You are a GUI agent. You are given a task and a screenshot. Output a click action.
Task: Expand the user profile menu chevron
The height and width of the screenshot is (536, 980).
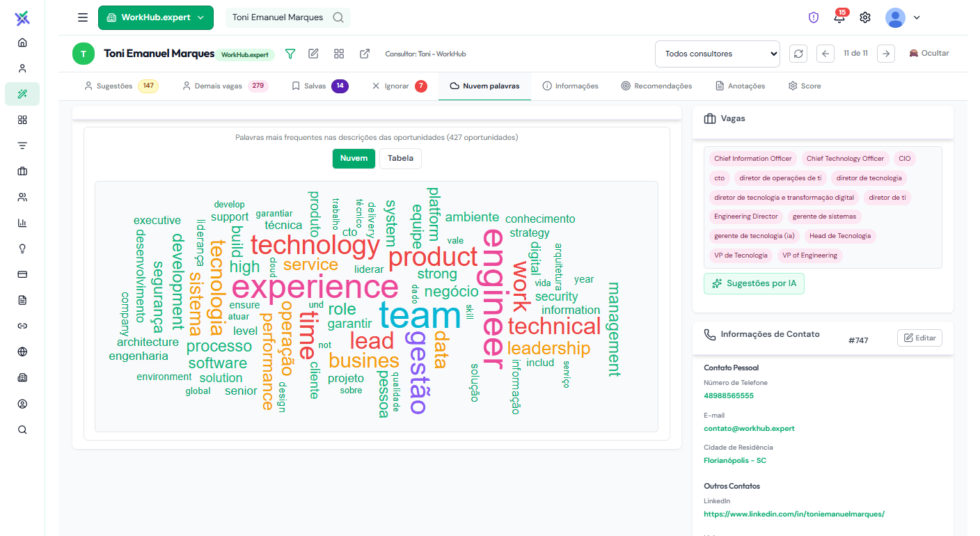coord(917,17)
